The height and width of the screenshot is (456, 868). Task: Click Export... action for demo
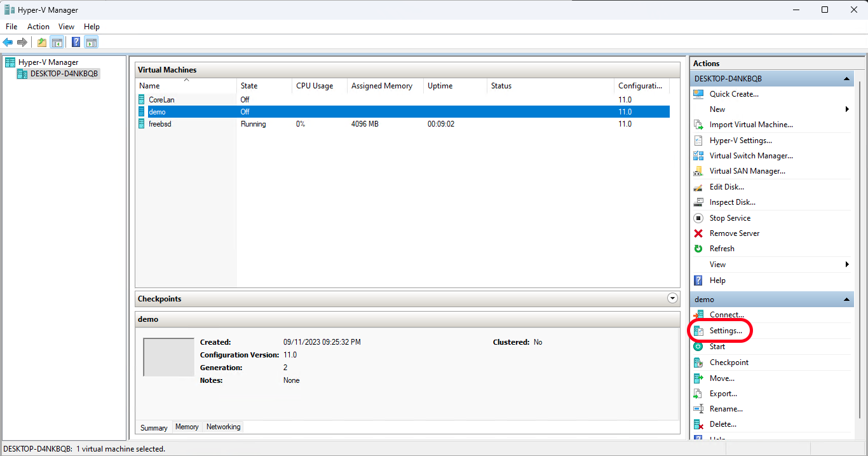(723, 394)
